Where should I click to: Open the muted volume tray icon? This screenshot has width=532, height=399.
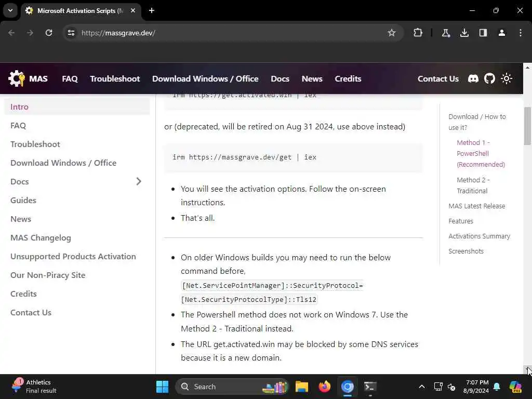[x=451, y=387]
